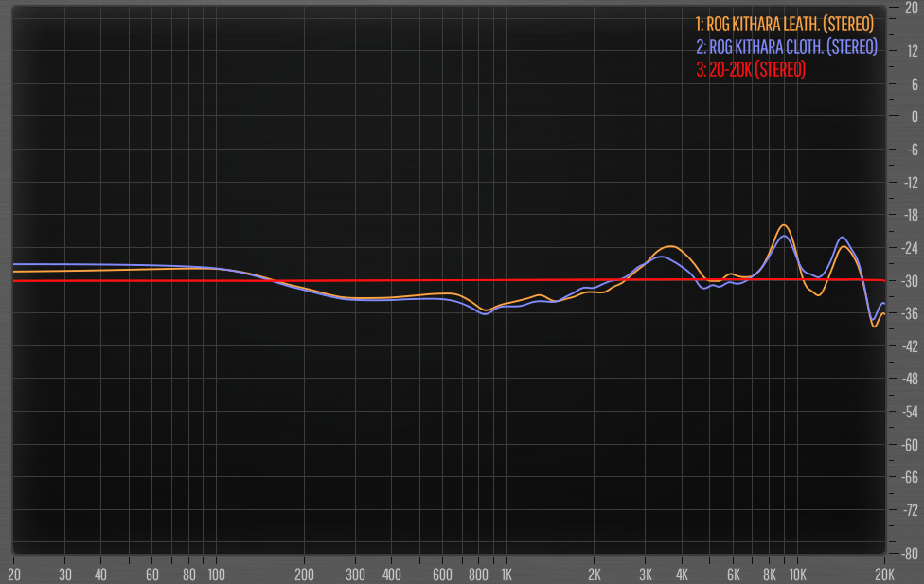
Task: Click the blue curve's peak near 15K
Action: click(x=842, y=237)
